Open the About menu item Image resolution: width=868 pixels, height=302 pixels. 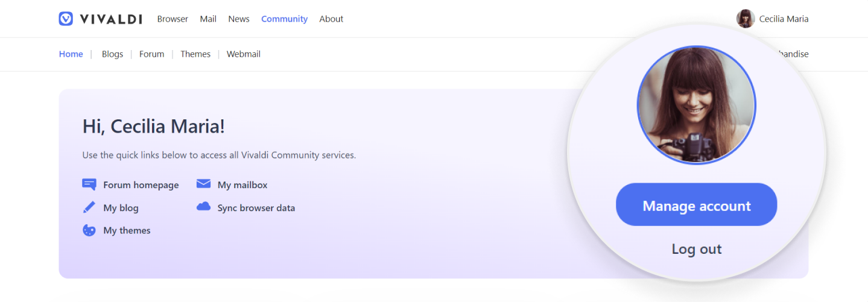point(331,19)
